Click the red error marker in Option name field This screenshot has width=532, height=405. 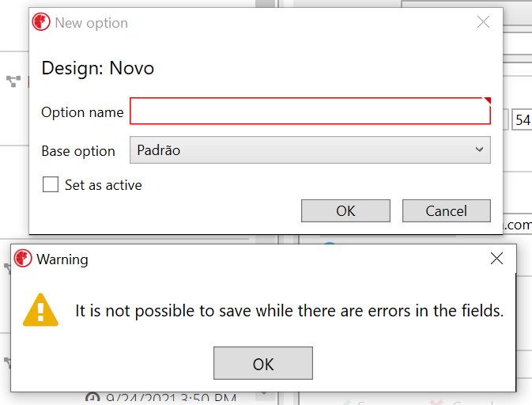(488, 100)
